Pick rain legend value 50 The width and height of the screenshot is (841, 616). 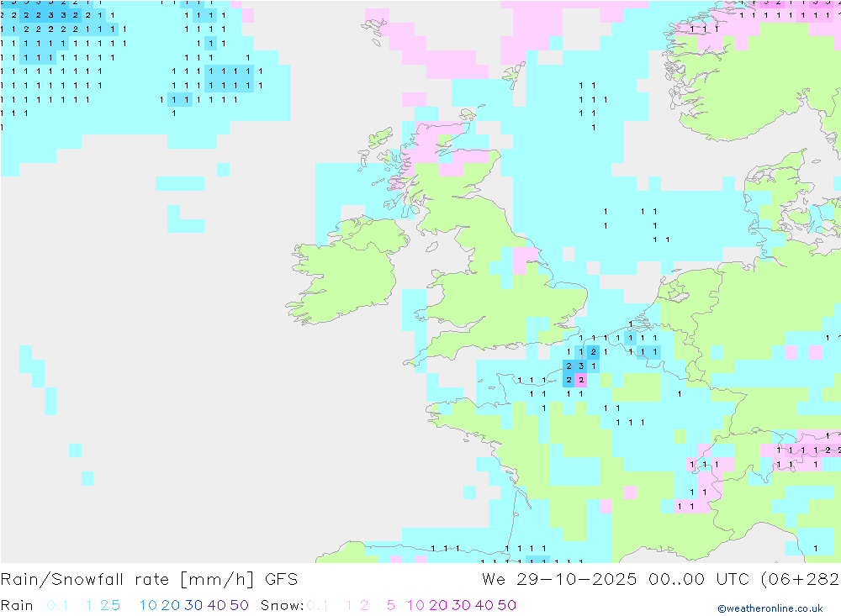click(x=239, y=605)
